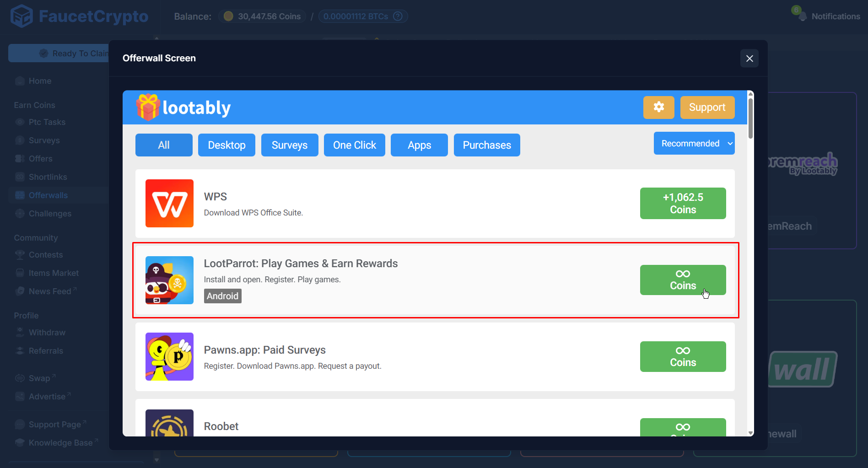Open the Notifications bell
Image resolution: width=868 pixels, height=468 pixels.
click(803, 16)
